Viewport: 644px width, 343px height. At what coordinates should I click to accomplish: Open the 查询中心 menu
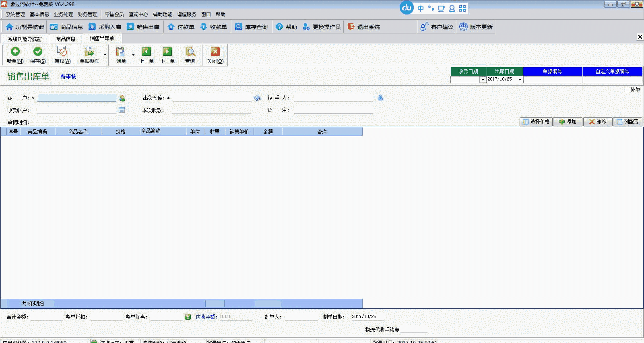[x=138, y=14]
